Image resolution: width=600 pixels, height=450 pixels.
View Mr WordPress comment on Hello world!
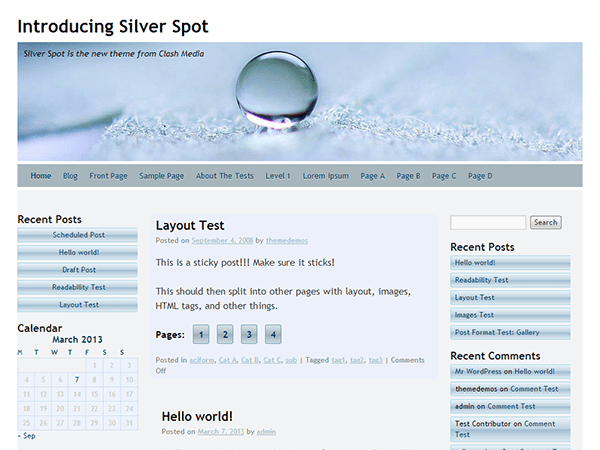click(510, 372)
